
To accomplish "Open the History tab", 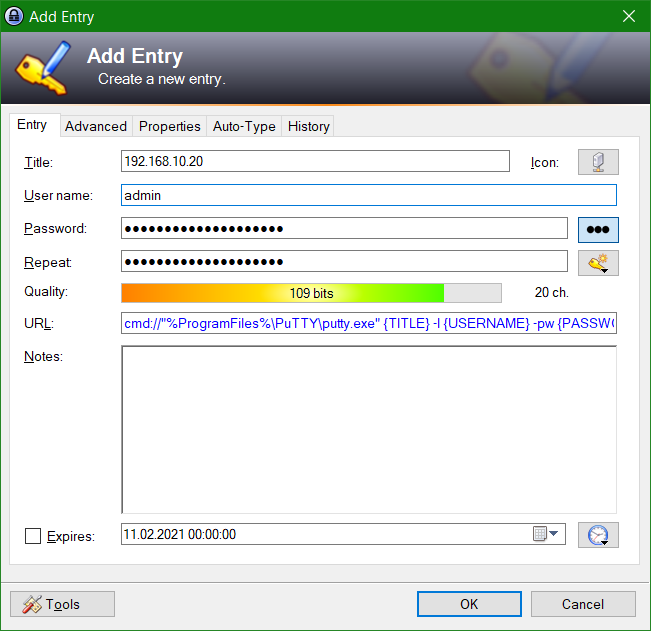I will 308,126.
